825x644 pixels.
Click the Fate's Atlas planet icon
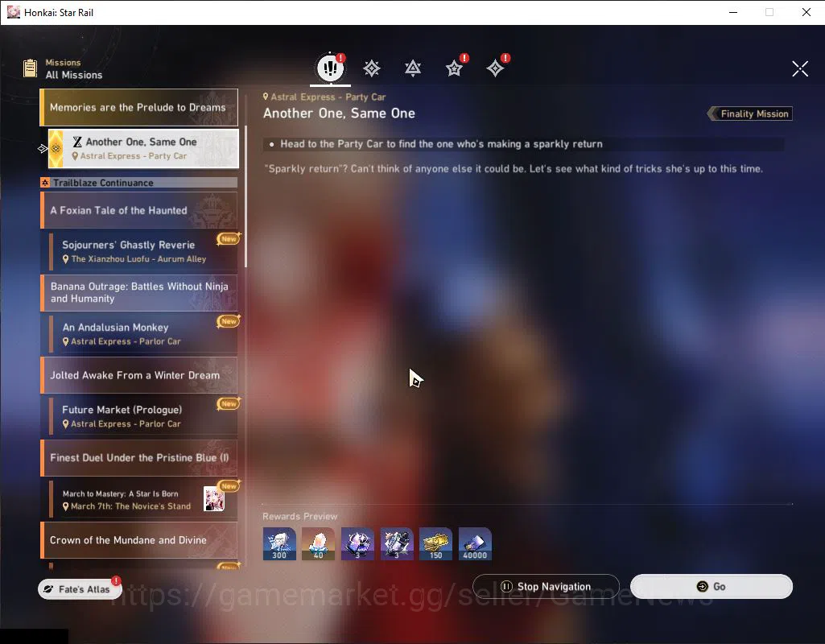click(48, 588)
